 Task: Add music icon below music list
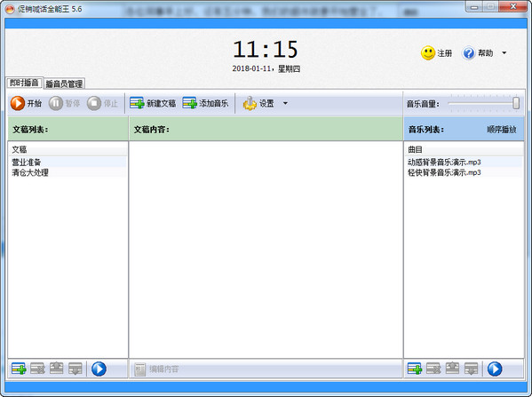click(415, 369)
